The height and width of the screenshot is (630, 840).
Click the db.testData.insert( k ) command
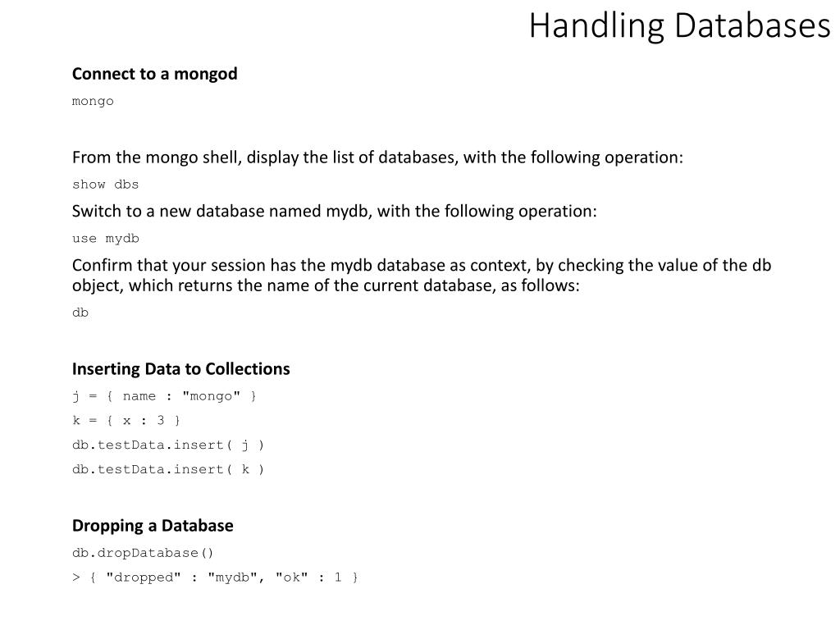tap(168, 470)
